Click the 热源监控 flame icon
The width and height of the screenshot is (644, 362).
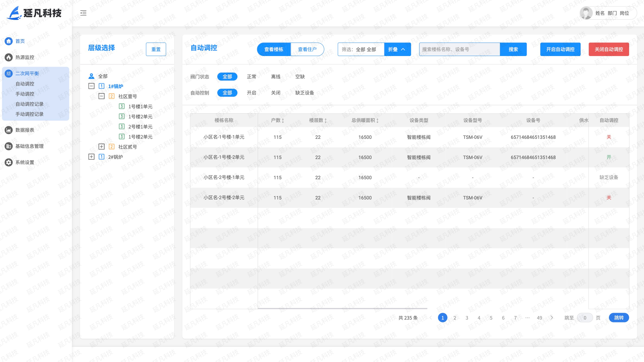[x=9, y=57]
